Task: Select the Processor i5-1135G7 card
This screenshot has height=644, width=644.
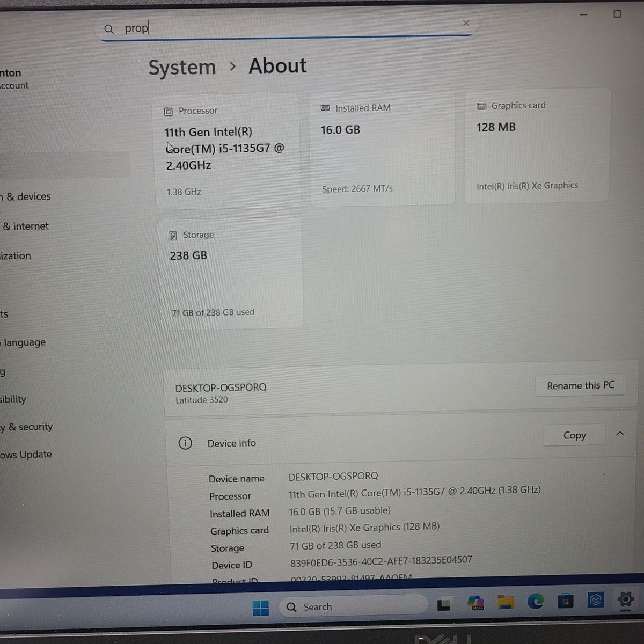Action: tap(226, 151)
